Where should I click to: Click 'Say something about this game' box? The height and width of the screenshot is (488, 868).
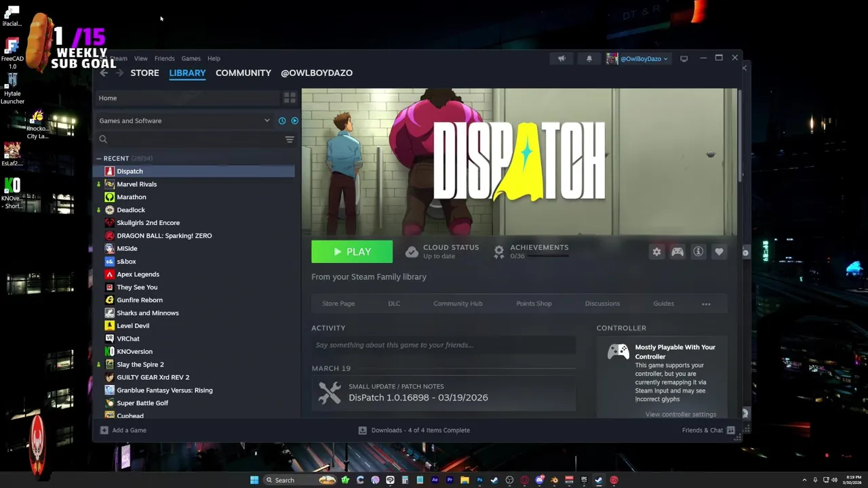[x=443, y=345]
